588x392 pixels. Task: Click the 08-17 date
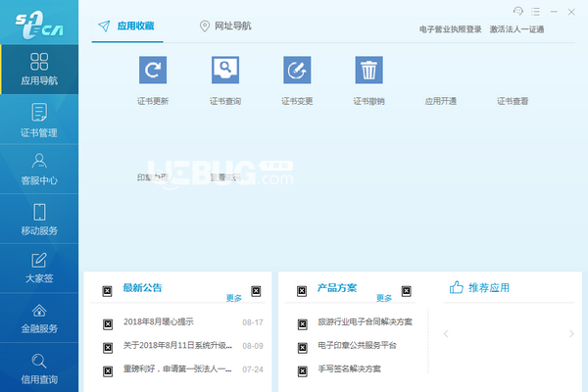point(253,322)
